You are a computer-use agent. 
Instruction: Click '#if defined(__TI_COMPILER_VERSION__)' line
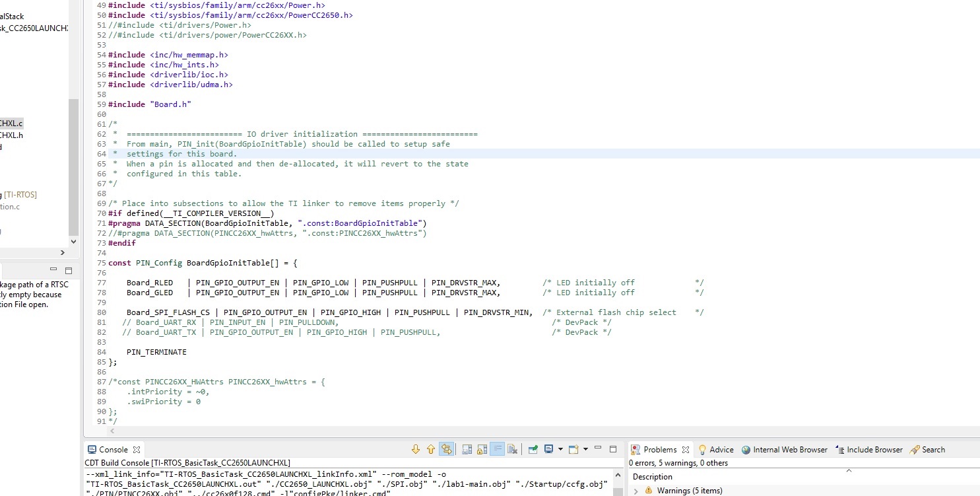point(191,213)
